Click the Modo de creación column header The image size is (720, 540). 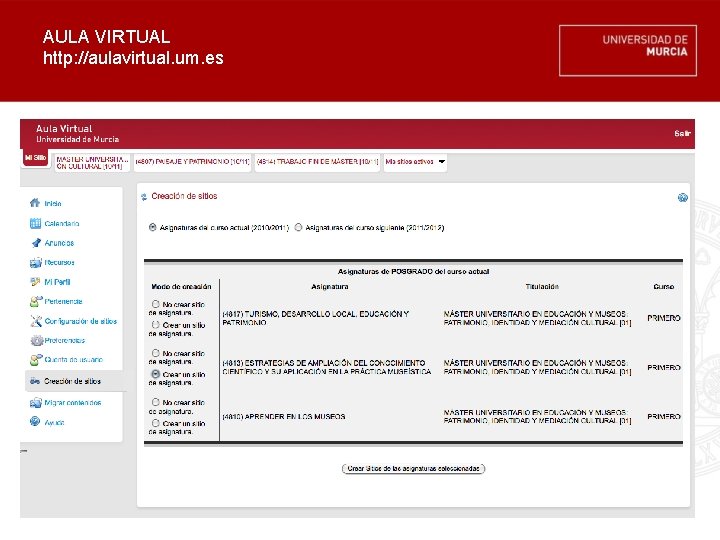click(x=181, y=287)
